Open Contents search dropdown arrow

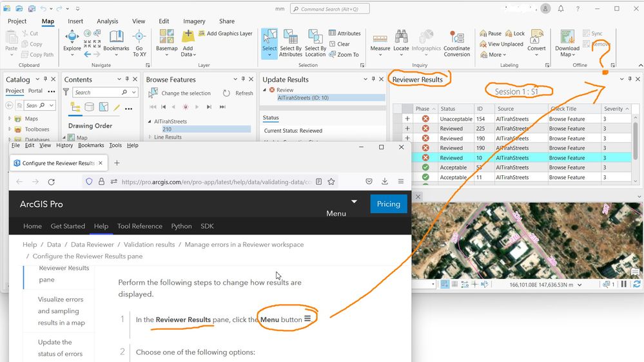pyautogui.click(x=134, y=92)
